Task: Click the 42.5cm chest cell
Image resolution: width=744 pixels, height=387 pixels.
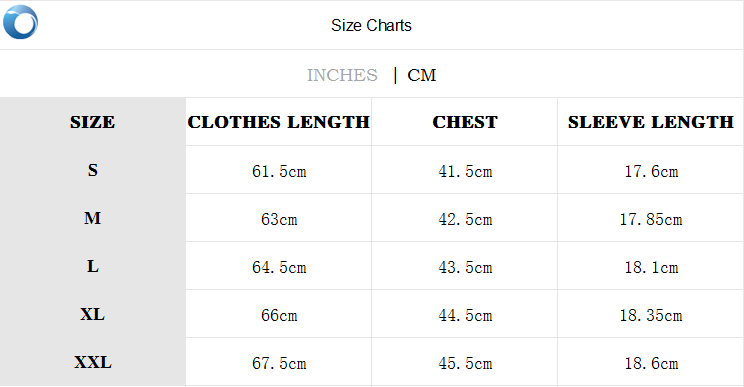Action: click(x=465, y=219)
